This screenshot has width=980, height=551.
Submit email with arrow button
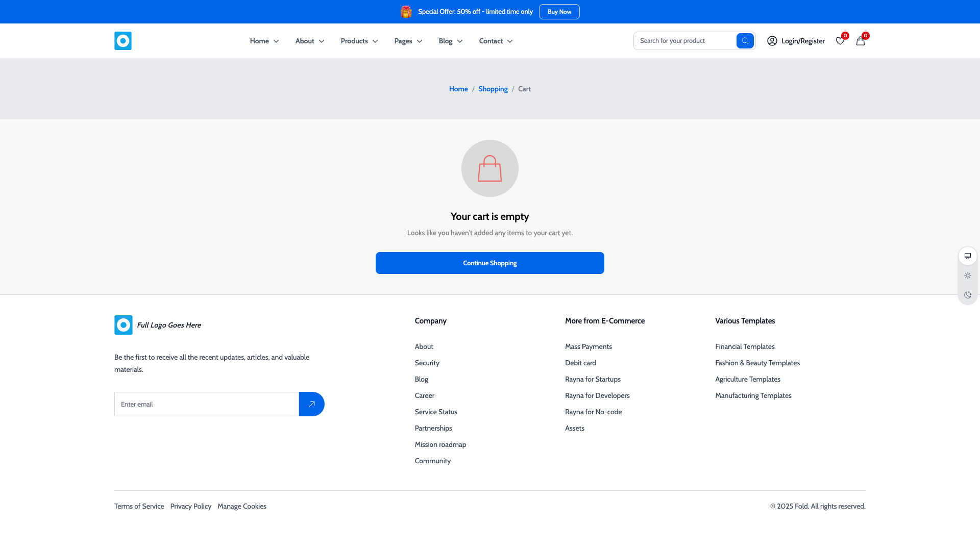[311, 404]
